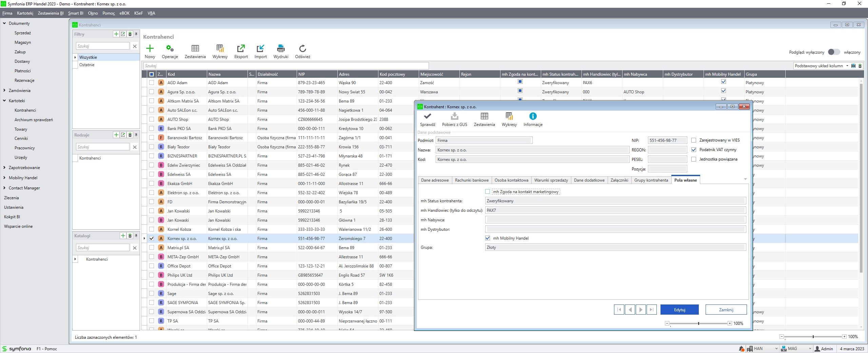Collapse the Dokumenty sidebar section
This screenshot has width=868, height=353.
(x=4, y=23)
